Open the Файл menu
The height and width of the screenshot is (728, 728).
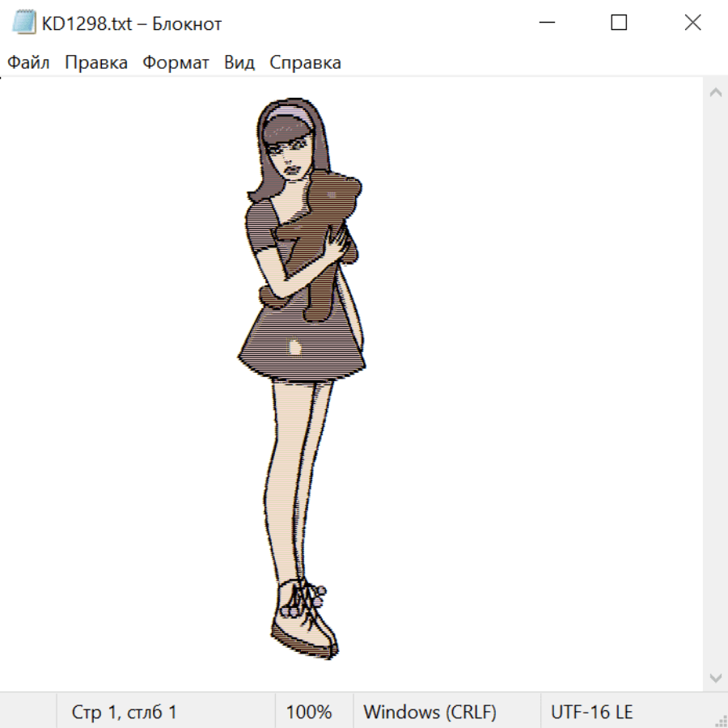coord(28,63)
